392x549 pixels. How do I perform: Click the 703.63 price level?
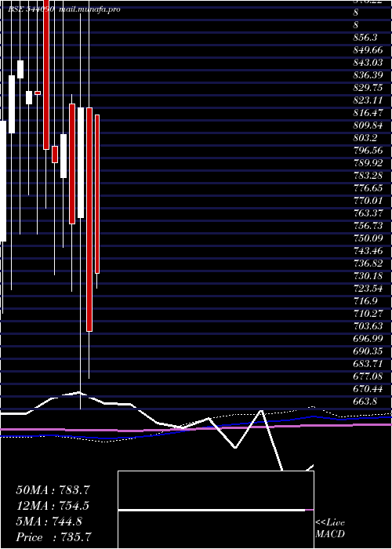point(368,326)
